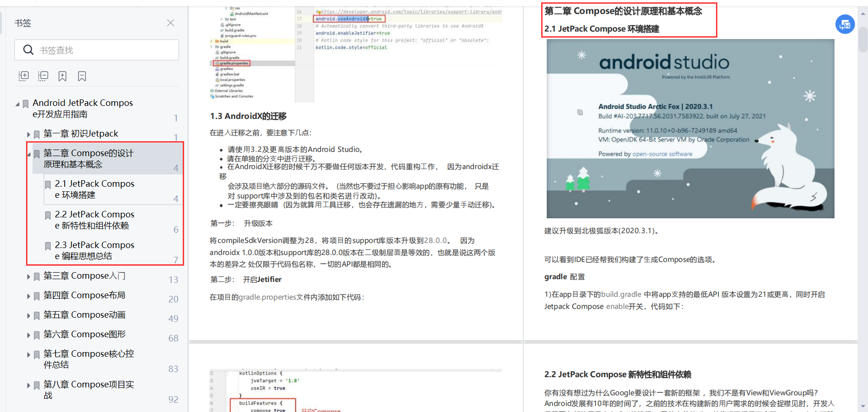
Task: Click the scrollbar down arrow
Action: click(x=863, y=406)
